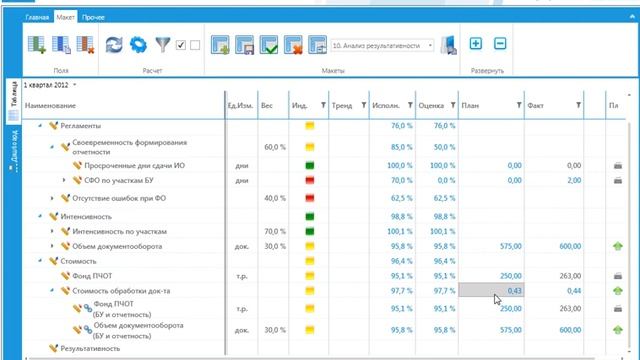640x360 pixels.
Task: Filter the Исполн. column
Action: coord(410,105)
